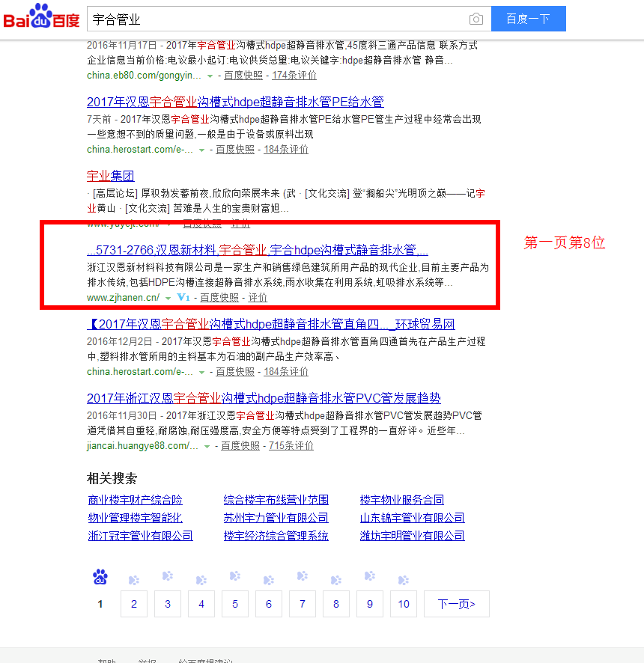Click the 百度一下 search button
This screenshot has height=663, width=644.
(x=529, y=19)
